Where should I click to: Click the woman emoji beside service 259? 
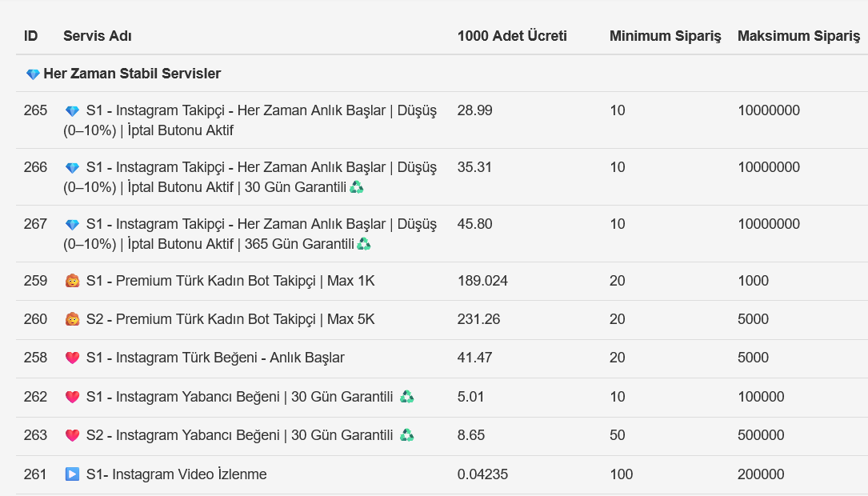[x=72, y=282]
